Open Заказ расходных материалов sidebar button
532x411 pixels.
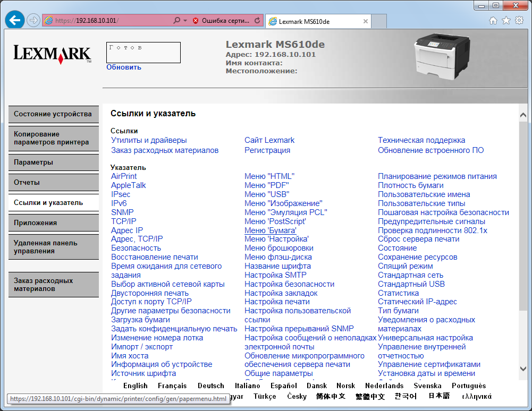[54, 285]
